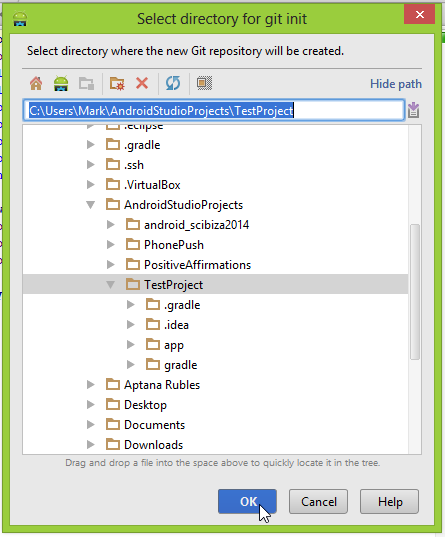The image size is (445, 537).
Task: Create a new folder with toolbar icon
Action: [117, 84]
